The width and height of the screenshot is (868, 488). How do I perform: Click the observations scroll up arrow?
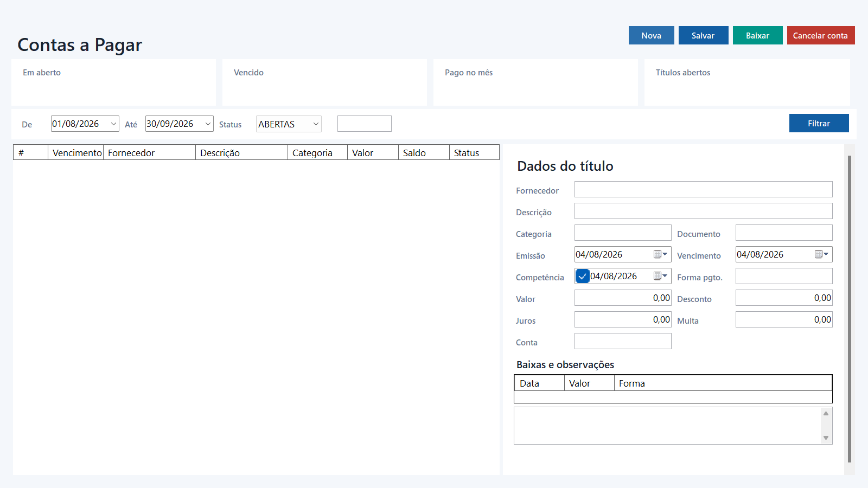(x=826, y=413)
